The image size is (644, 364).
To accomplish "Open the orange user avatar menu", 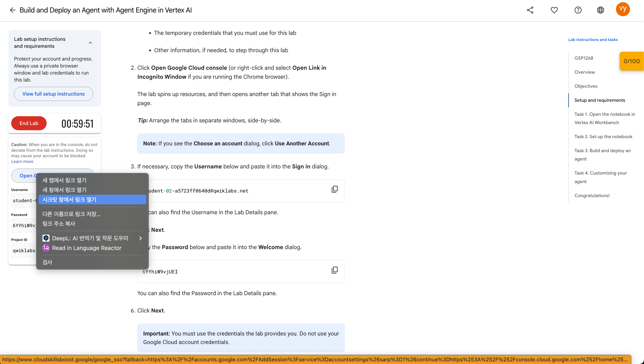I will coord(623,9).
